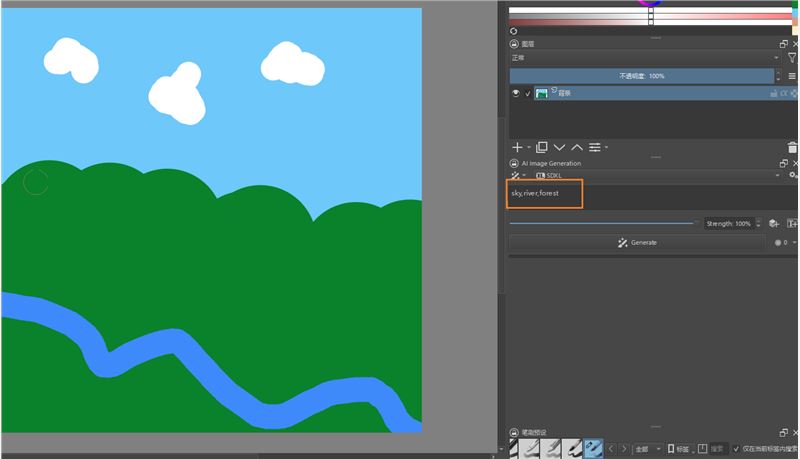The height and width of the screenshot is (459, 800).
Task: Duplicate the current layer
Action: pyautogui.click(x=540, y=147)
